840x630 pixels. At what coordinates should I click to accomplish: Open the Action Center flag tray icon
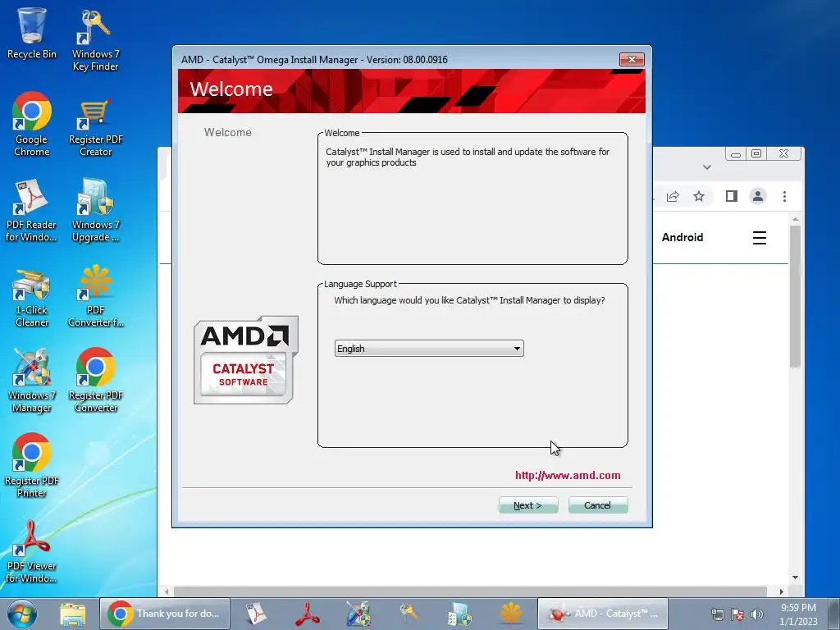point(737,614)
